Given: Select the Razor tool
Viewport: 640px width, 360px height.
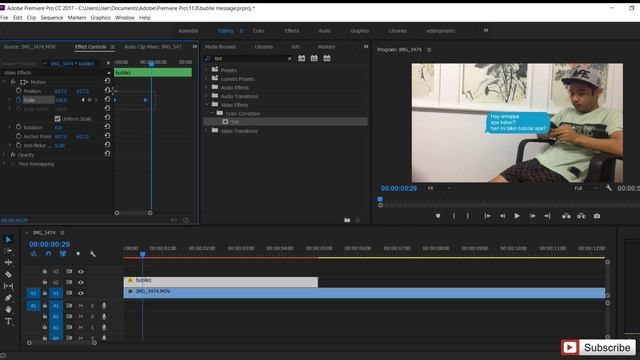Looking at the screenshot, I should [8, 274].
